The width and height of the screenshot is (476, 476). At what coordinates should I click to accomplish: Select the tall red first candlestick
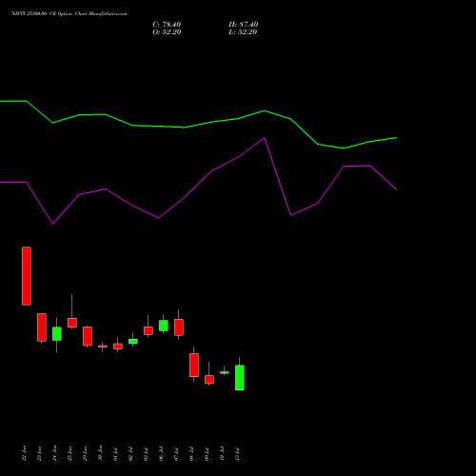click(x=27, y=276)
